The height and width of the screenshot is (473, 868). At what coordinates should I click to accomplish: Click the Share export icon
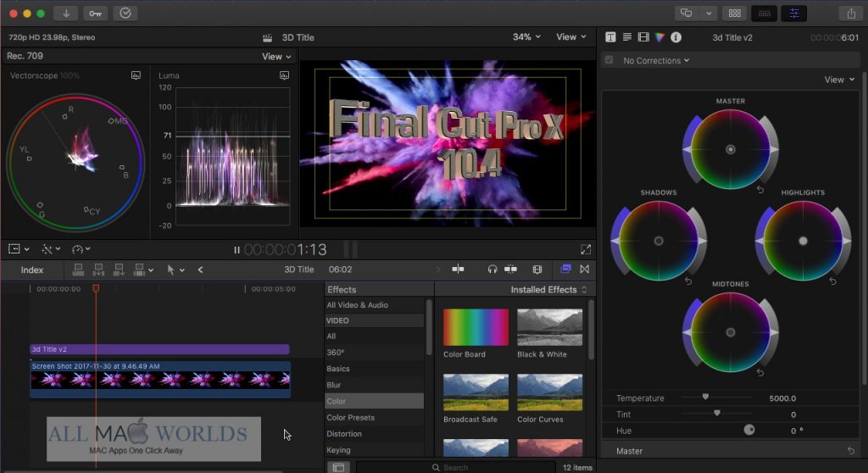click(851, 14)
